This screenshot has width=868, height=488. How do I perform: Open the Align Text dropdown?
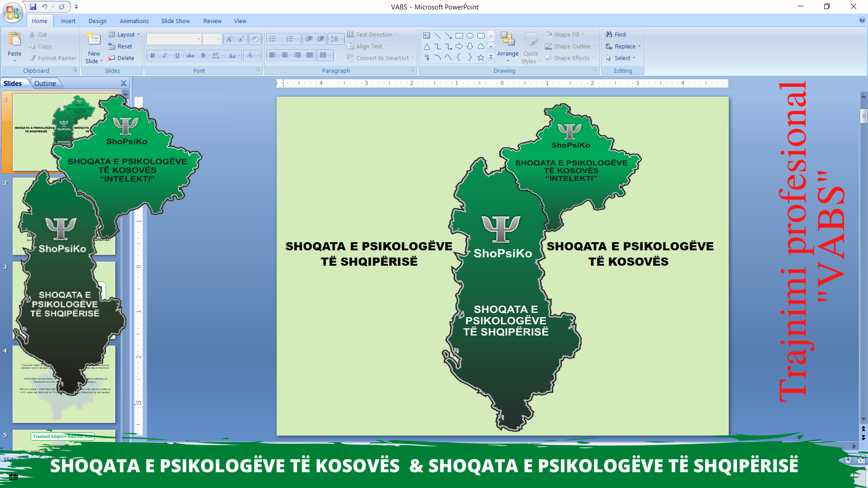coord(367,46)
